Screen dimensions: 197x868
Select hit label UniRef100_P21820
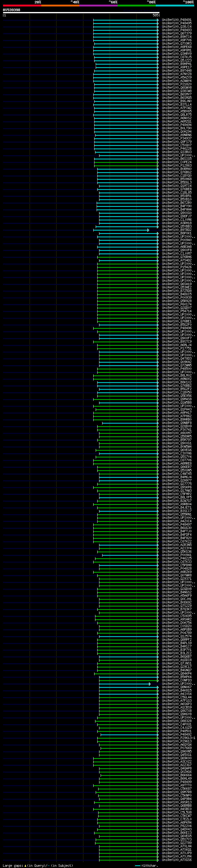pyautogui.click(x=177, y=84)
